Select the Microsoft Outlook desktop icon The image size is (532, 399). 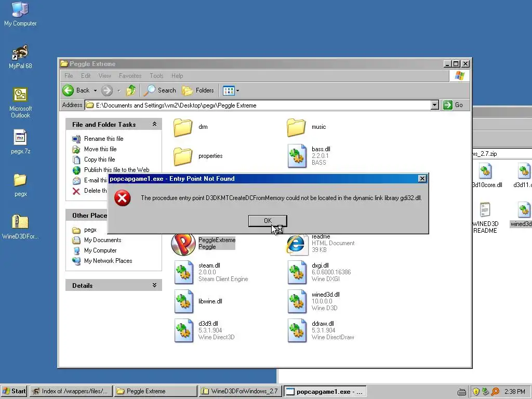20,103
